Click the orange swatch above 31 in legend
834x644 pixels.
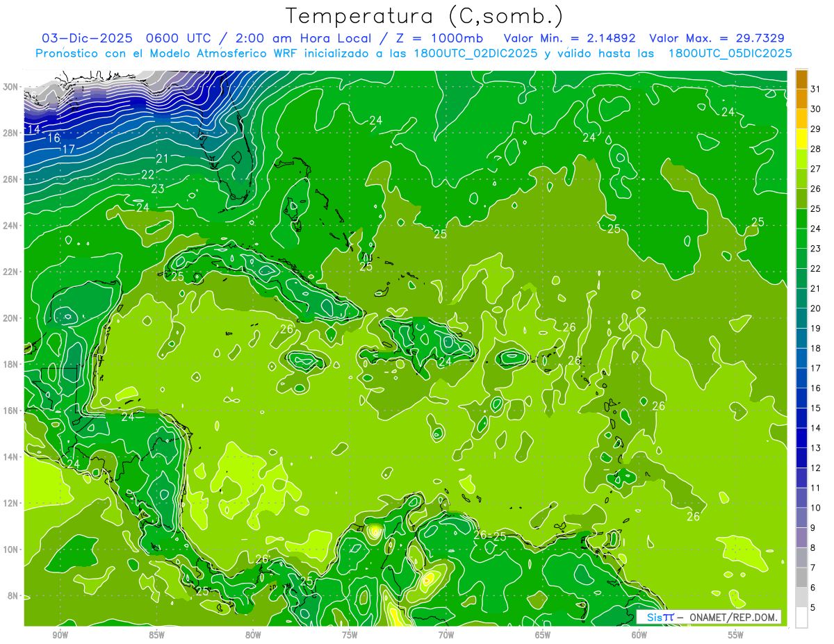coord(801,79)
